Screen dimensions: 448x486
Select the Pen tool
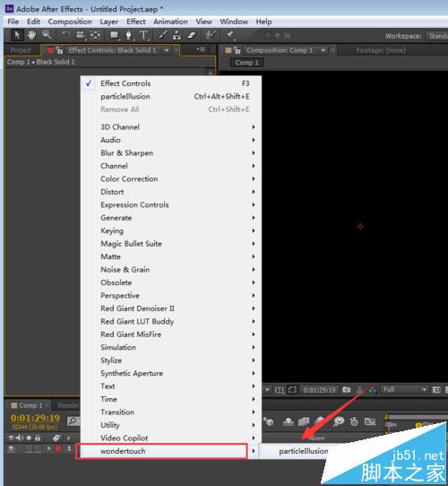click(129, 35)
